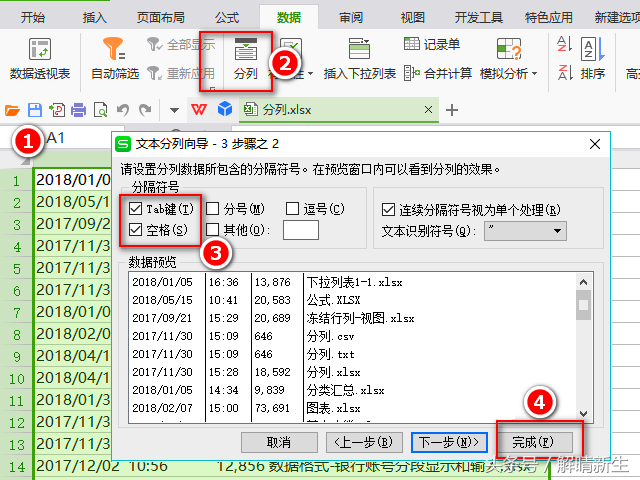Sort ascending with the A-Z icon
640x480 pixels.
coord(564,44)
